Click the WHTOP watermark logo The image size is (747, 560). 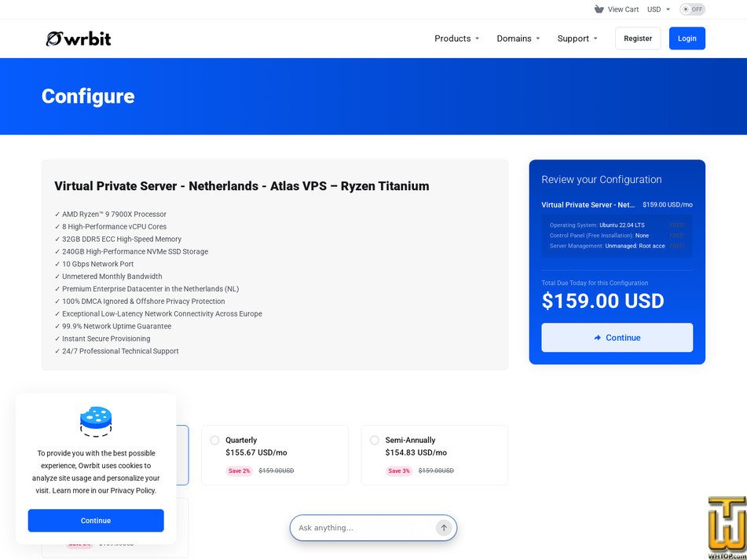coord(727,528)
